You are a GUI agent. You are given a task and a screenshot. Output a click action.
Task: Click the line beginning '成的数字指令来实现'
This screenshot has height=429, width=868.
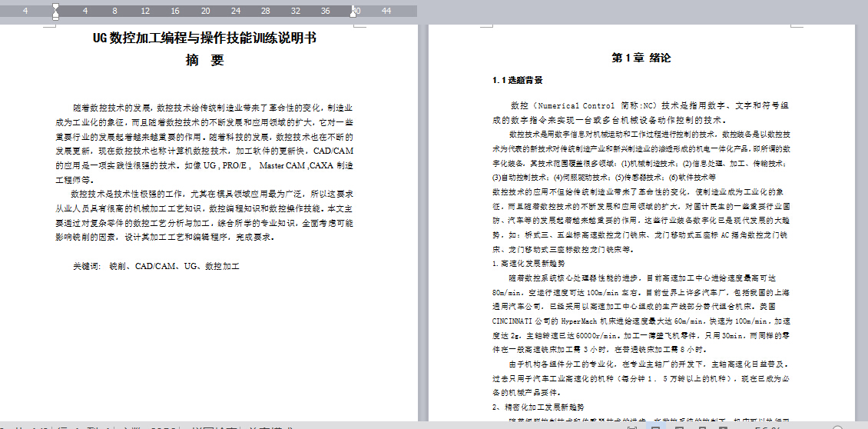(x=609, y=120)
